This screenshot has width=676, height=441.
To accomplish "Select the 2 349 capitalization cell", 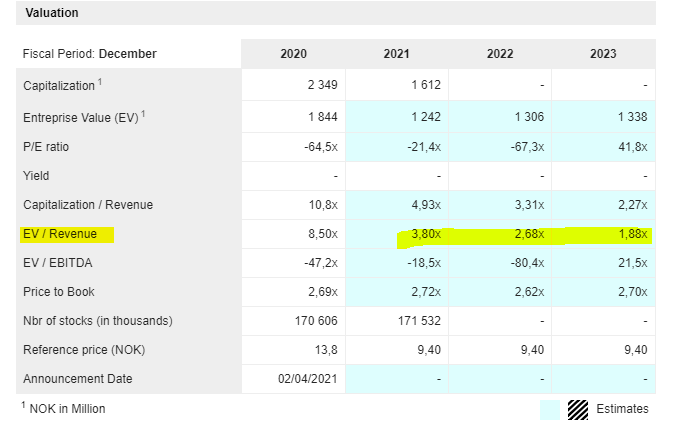I will point(322,86).
